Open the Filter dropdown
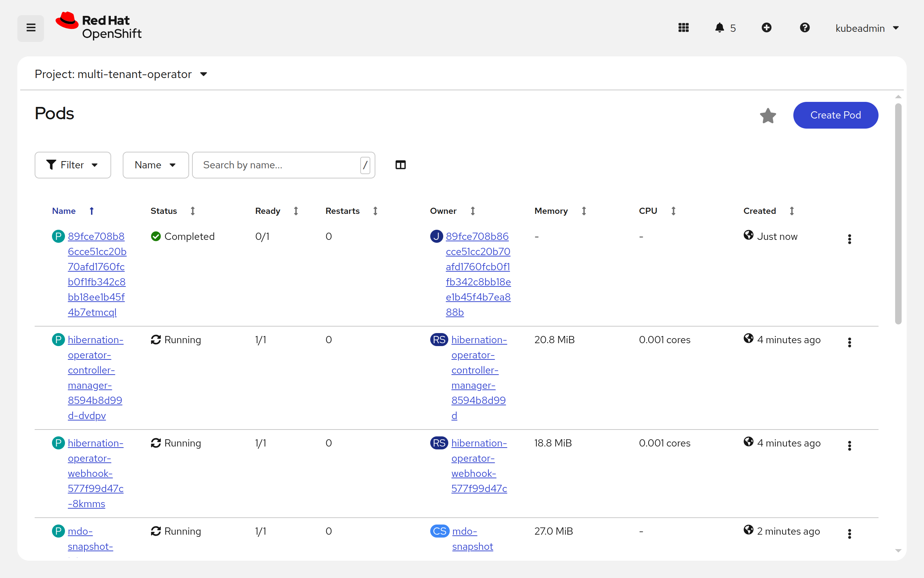 tap(73, 165)
